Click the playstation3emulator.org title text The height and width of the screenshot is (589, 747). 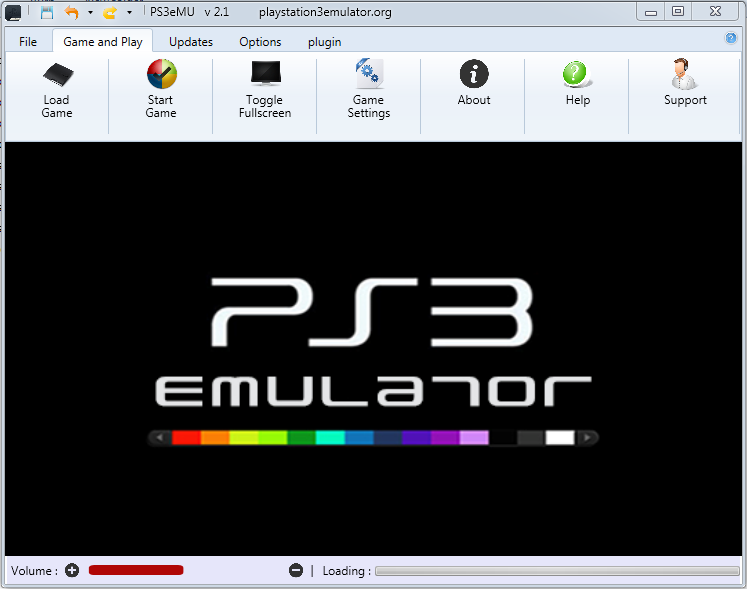click(325, 12)
